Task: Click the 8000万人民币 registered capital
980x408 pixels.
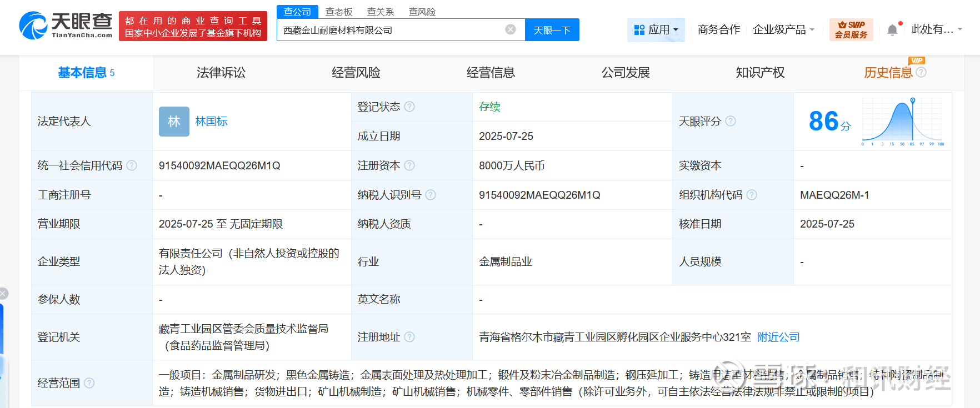Action: (x=512, y=165)
